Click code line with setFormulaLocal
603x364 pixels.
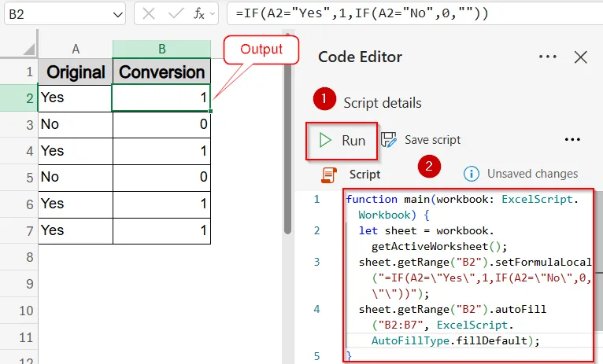pyautogui.click(x=475, y=263)
